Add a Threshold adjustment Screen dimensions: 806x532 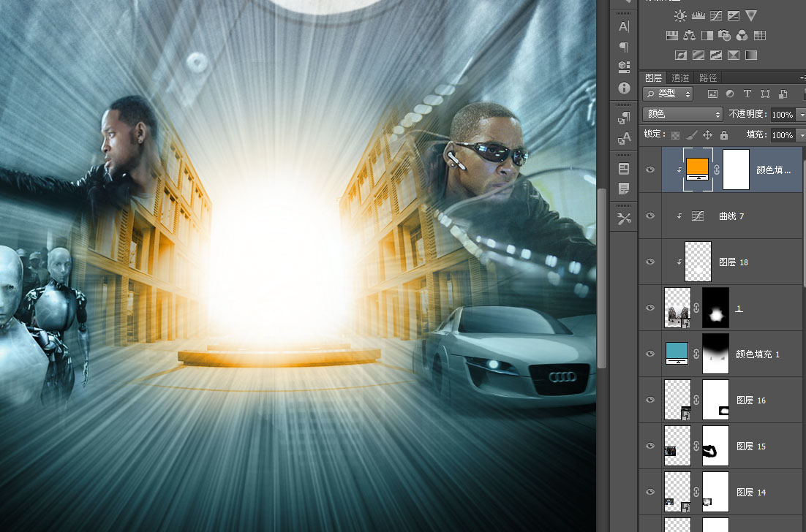(x=716, y=55)
